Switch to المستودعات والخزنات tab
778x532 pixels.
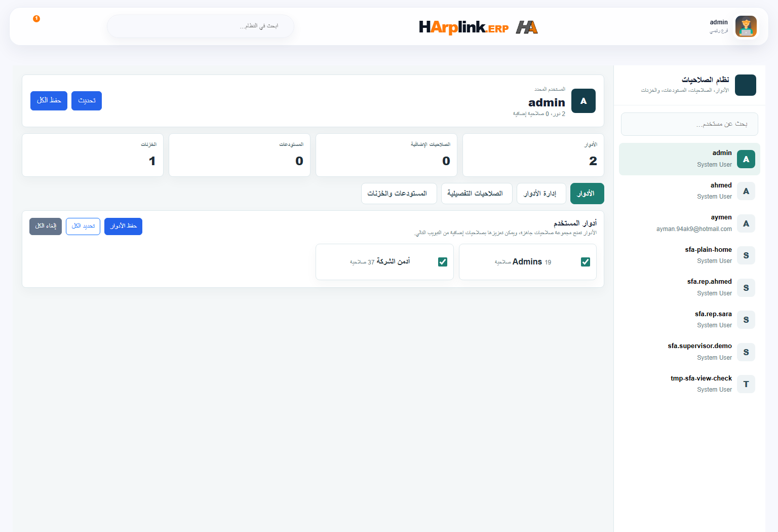tap(399, 194)
